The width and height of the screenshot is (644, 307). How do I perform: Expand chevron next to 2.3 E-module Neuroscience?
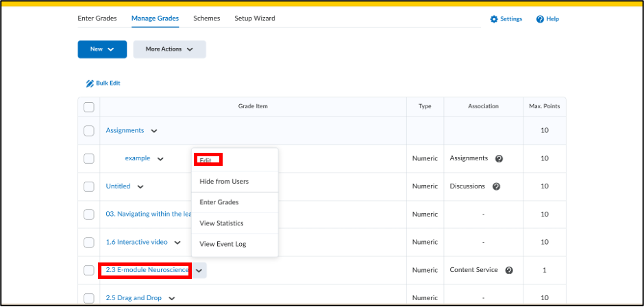coord(199,271)
